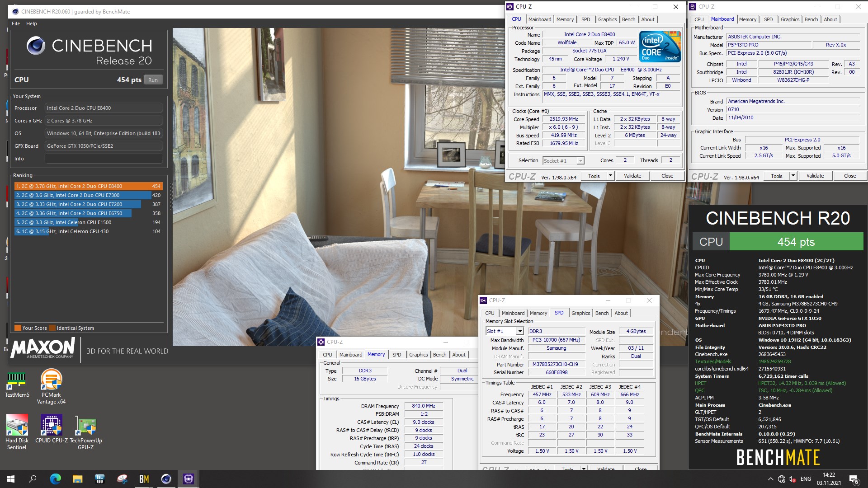Click Validate in CPU-Z Mainboard window
The height and width of the screenshot is (488, 868).
815,176
